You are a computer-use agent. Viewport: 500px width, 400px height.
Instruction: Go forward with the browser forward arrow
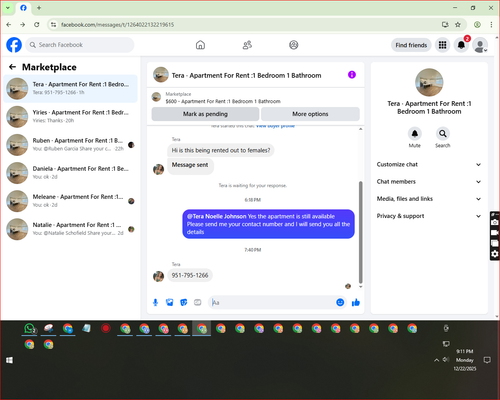coord(22,25)
